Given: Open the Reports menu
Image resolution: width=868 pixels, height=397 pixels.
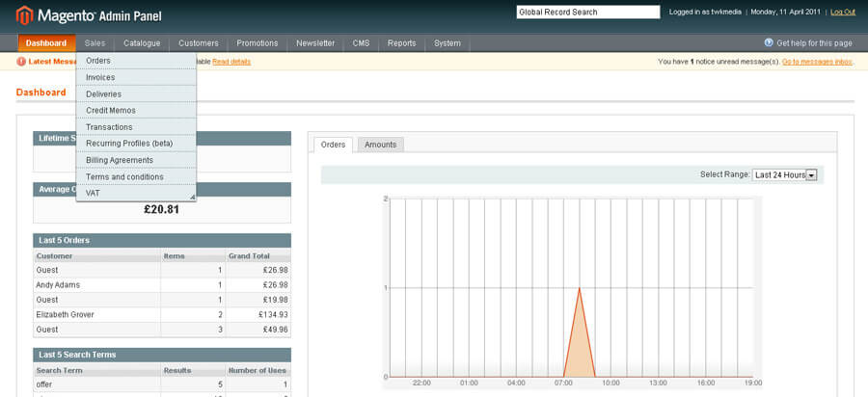Looking at the screenshot, I should (402, 43).
